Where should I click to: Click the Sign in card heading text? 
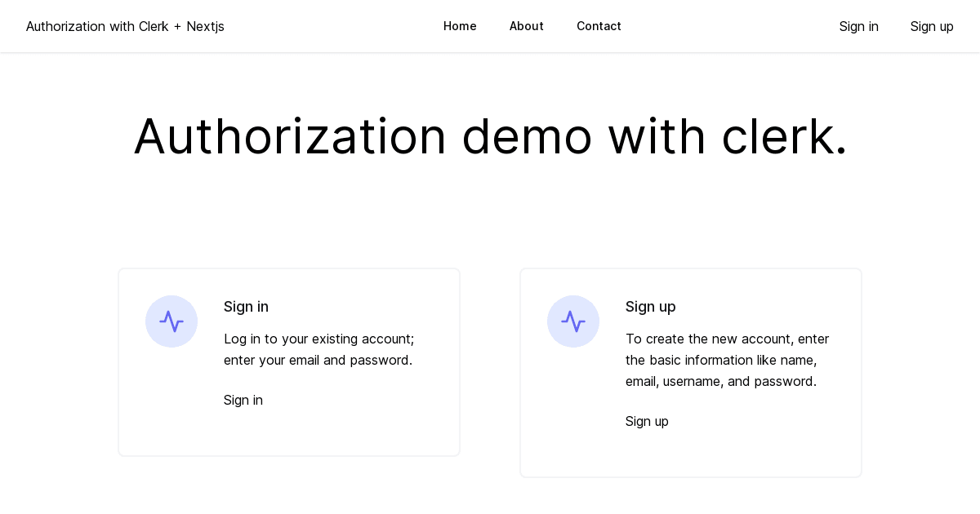pyautogui.click(x=246, y=307)
